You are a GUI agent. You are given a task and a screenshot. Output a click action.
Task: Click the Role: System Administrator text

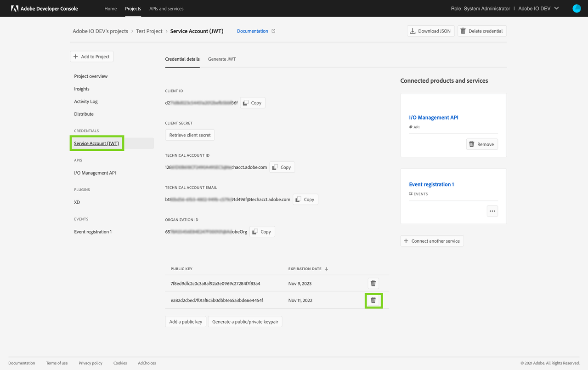tap(481, 8)
